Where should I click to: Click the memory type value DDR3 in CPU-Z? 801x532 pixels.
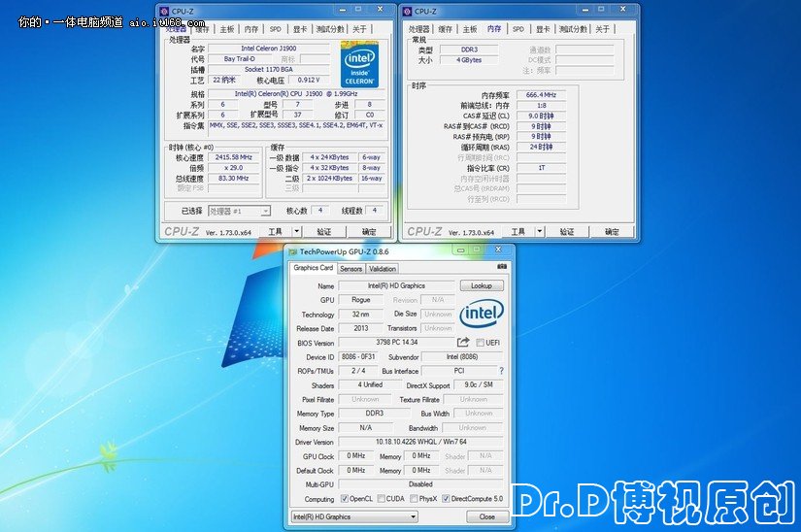point(469,50)
